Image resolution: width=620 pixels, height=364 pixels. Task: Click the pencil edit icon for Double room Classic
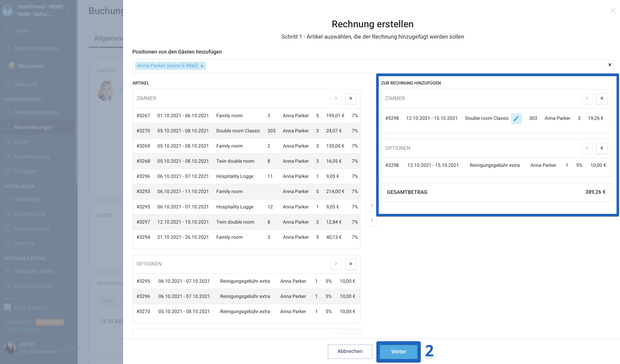(x=516, y=118)
